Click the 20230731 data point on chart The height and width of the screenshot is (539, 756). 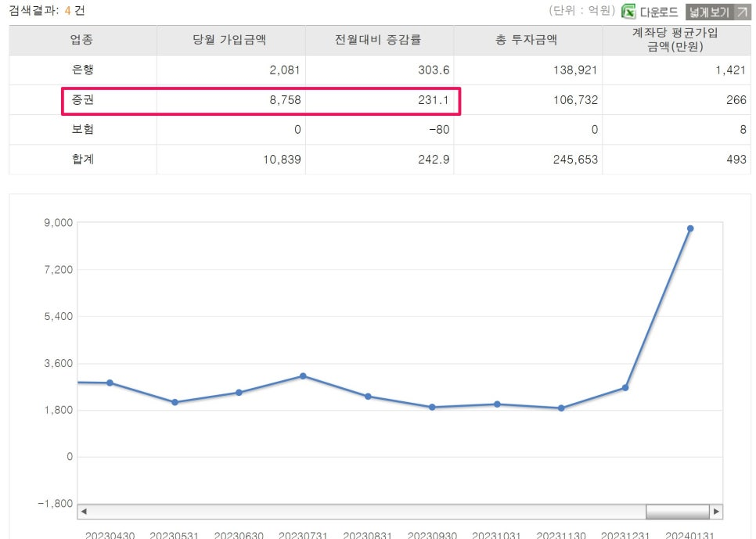coord(303,376)
